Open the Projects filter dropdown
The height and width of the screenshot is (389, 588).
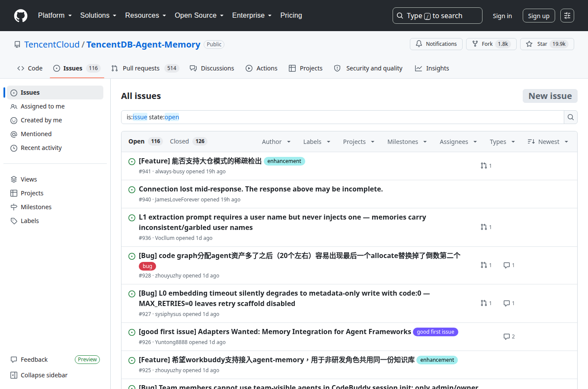click(x=358, y=142)
